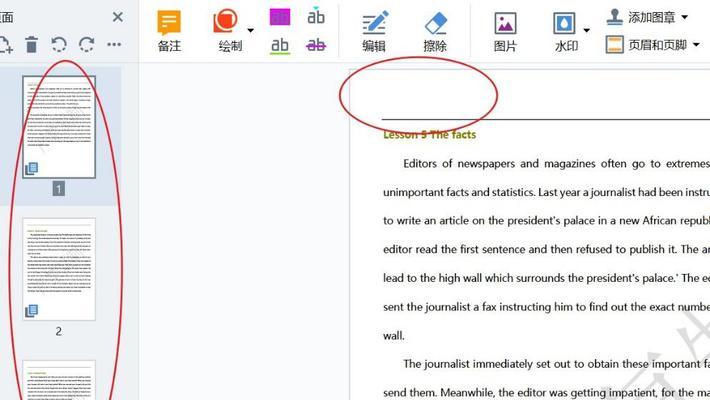Click the line 'editor read the first sentence'

pos(547,249)
